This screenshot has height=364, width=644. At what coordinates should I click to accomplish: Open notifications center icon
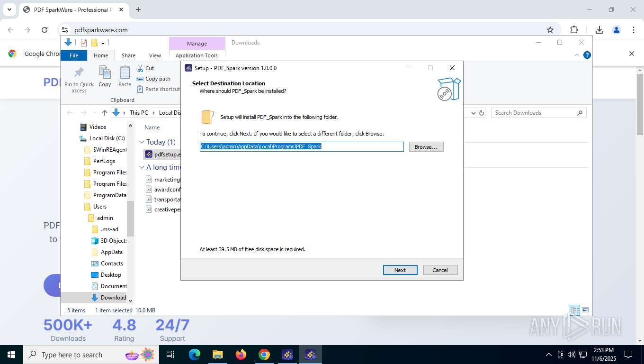[628, 355]
